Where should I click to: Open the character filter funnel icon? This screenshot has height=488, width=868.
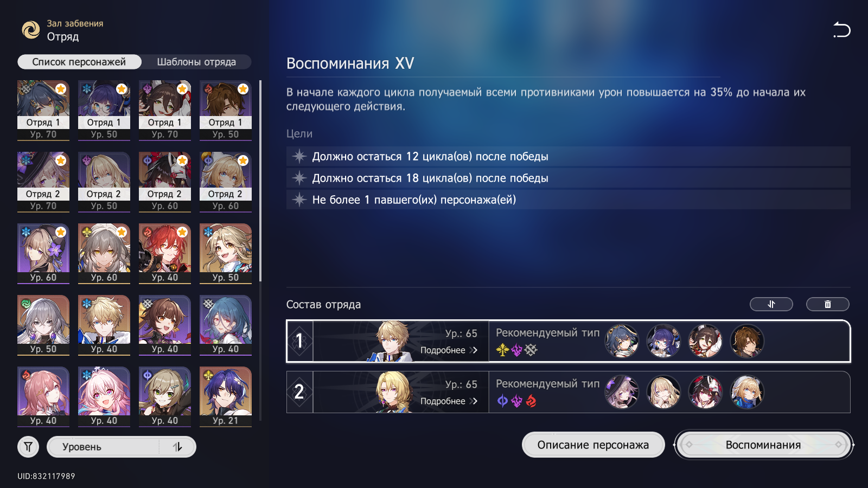28,447
